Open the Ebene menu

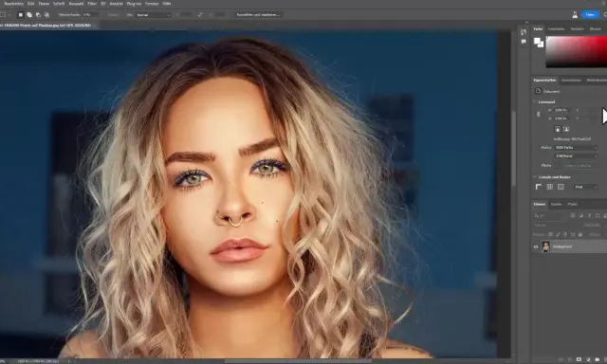44,4
